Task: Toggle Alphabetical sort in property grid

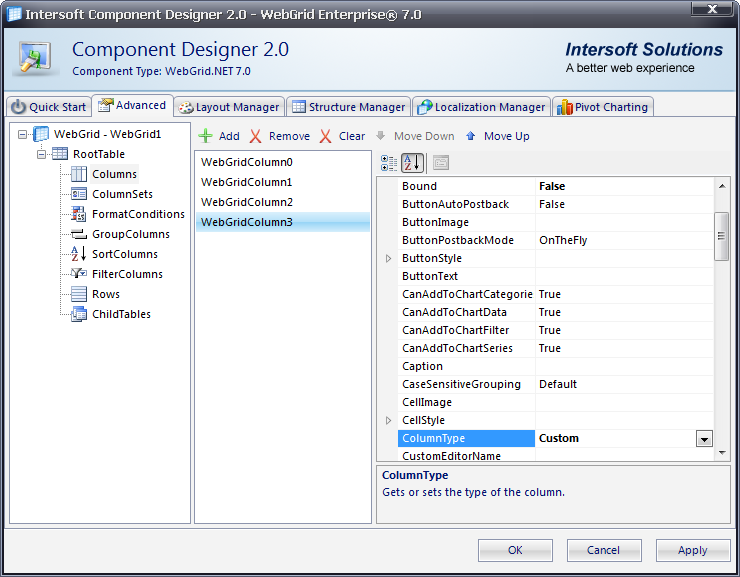Action: click(412, 163)
